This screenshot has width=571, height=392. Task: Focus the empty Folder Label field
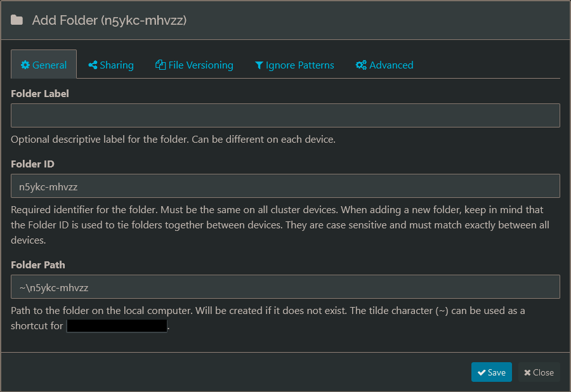point(285,115)
